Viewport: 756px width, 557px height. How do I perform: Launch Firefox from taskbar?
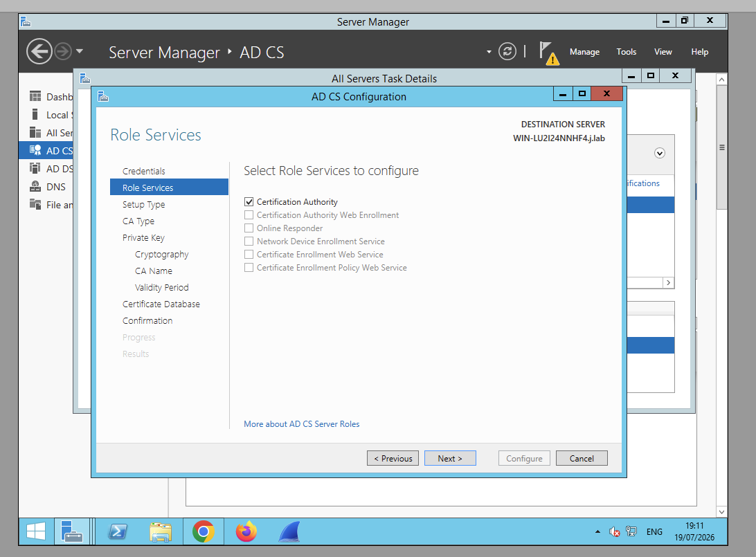[246, 531]
